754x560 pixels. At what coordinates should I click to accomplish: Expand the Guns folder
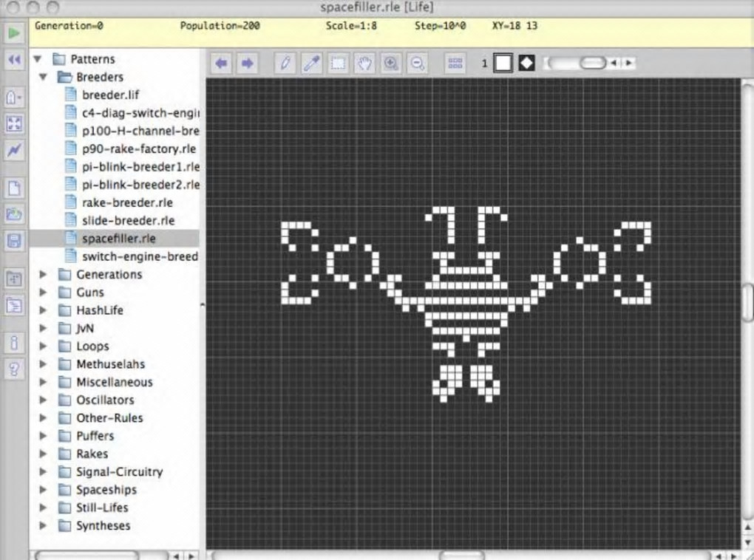coord(44,293)
